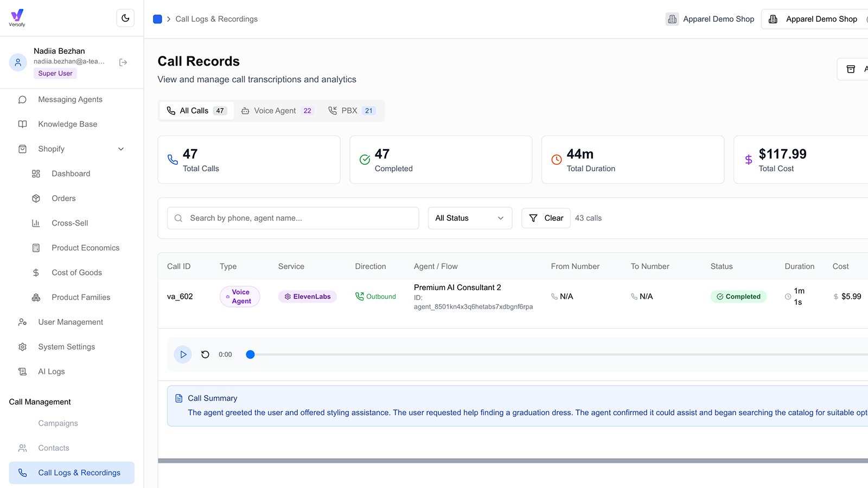Click the audio progress slider handle
Screen dimensions: 868x488
click(250, 355)
